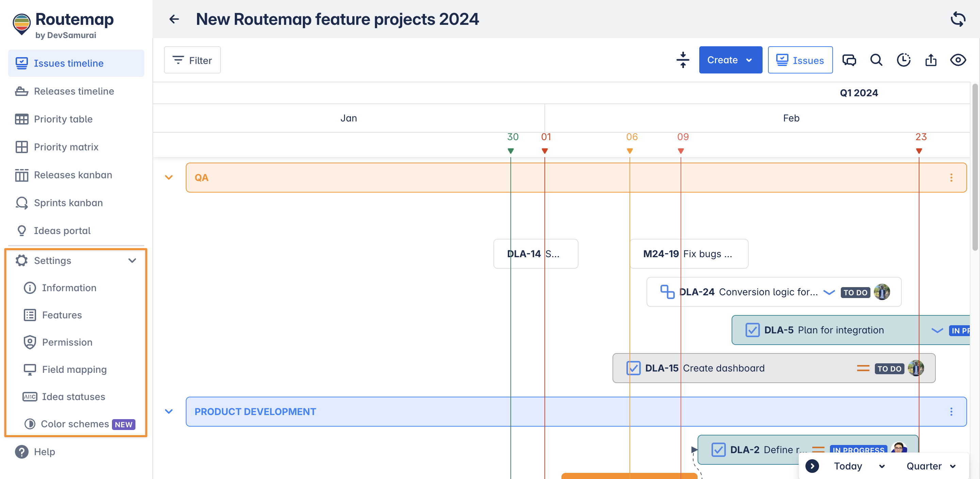Click the sync refresh icon

click(x=958, y=19)
